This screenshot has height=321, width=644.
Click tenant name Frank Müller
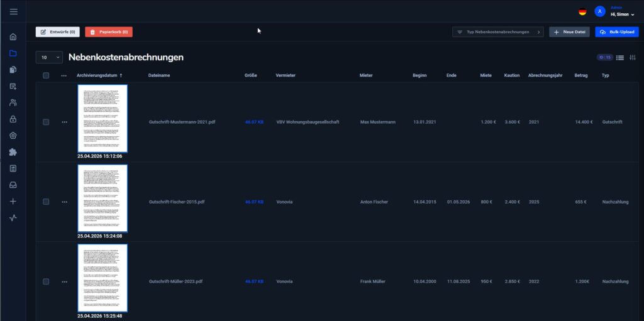373,281
